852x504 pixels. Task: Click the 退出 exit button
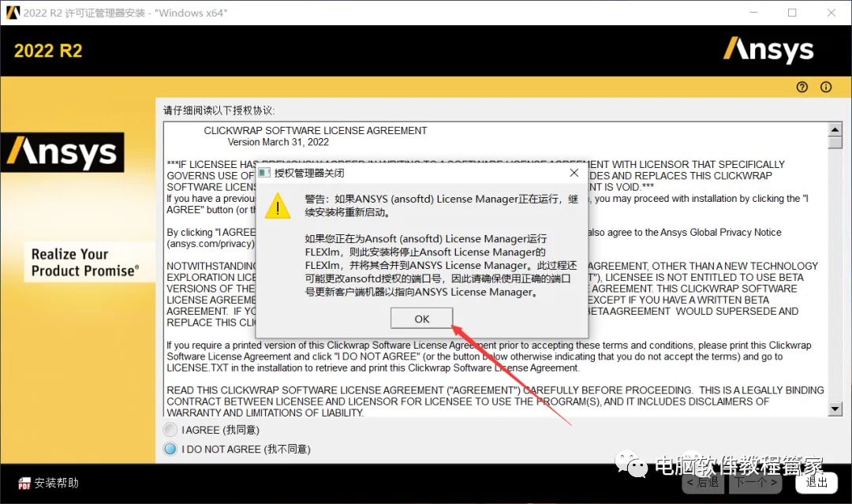coord(816,482)
